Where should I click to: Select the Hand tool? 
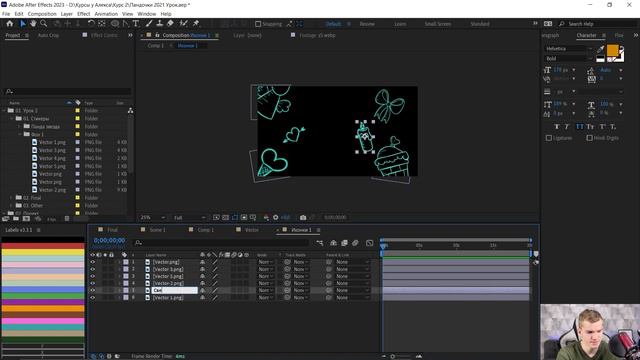pos(33,24)
